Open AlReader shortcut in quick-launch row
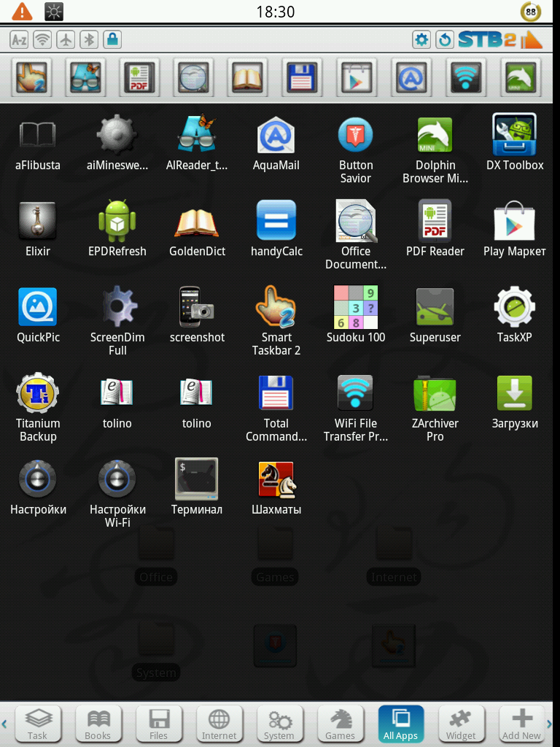This screenshot has height=747, width=560. pos(85,77)
